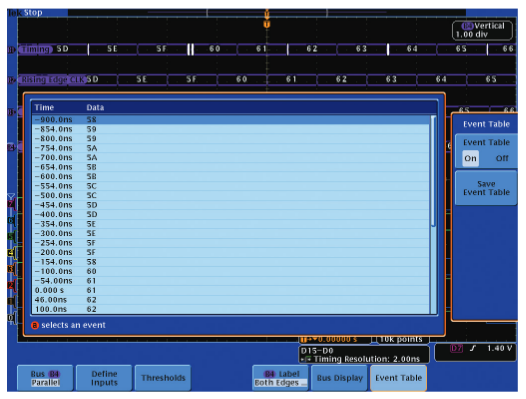Select the -500.0ns event row
This screenshot has height=399, width=526.
231,195
